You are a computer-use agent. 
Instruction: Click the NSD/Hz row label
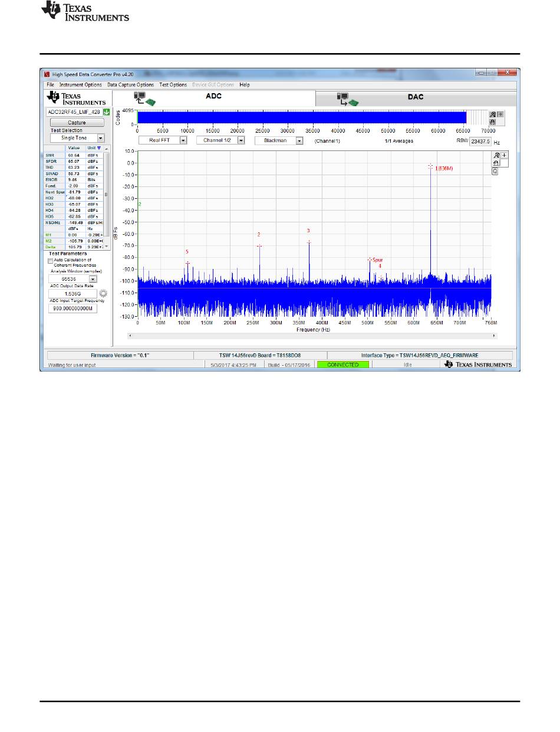(54, 222)
